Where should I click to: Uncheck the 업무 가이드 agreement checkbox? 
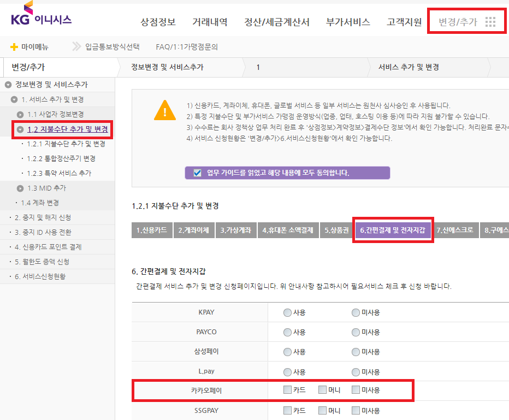(x=197, y=173)
